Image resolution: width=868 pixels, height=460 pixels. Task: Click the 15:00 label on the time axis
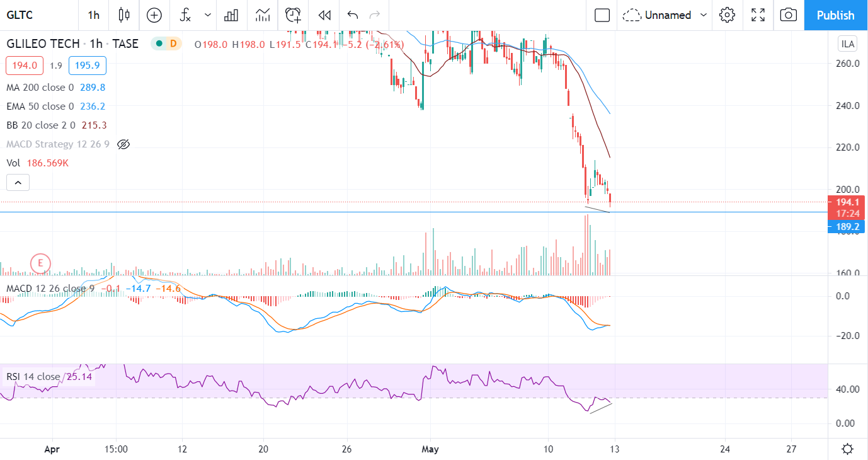coord(117,449)
